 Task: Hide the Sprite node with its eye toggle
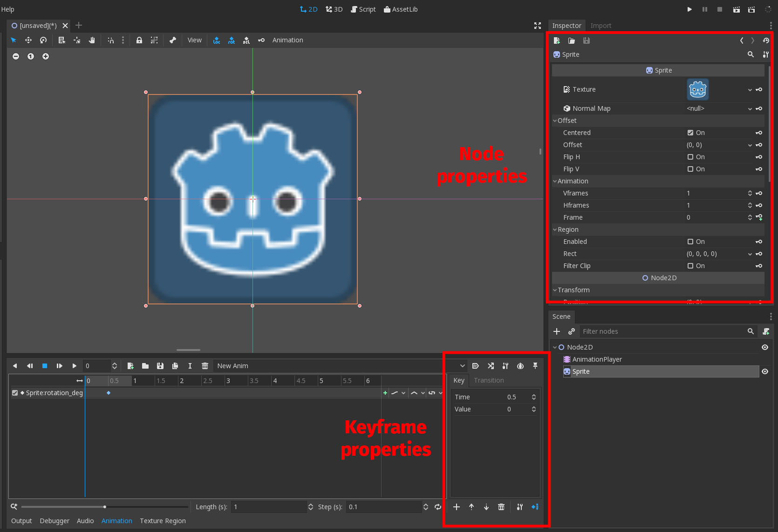(765, 371)
